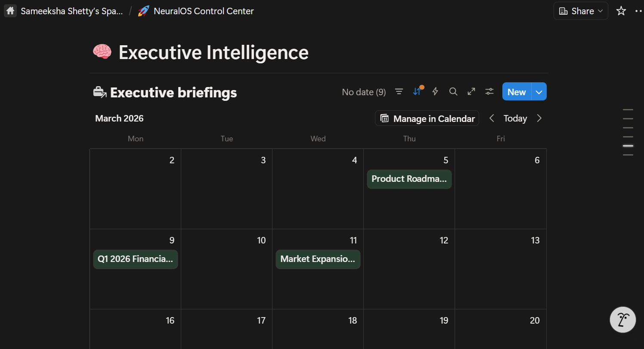Show the No date (9) items
This screenshot has height=349, width=644.
364,92
